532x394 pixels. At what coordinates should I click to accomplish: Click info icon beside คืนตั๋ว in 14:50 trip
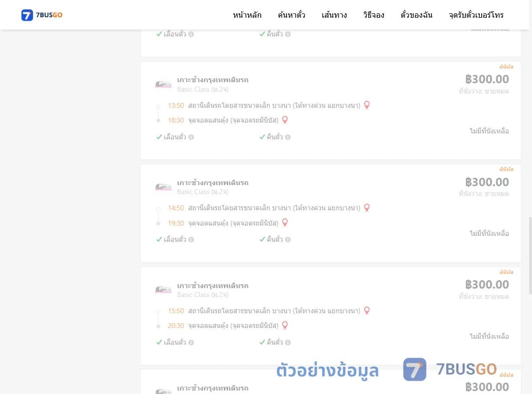288,239
